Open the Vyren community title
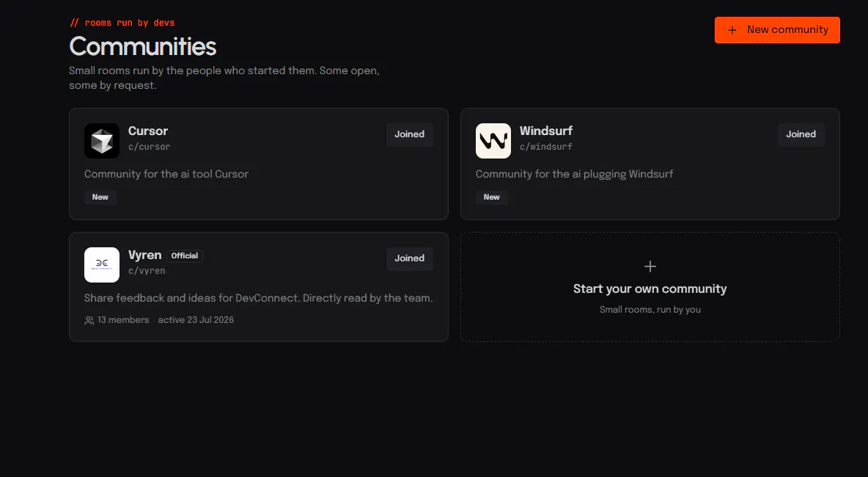 pos(145,255)
